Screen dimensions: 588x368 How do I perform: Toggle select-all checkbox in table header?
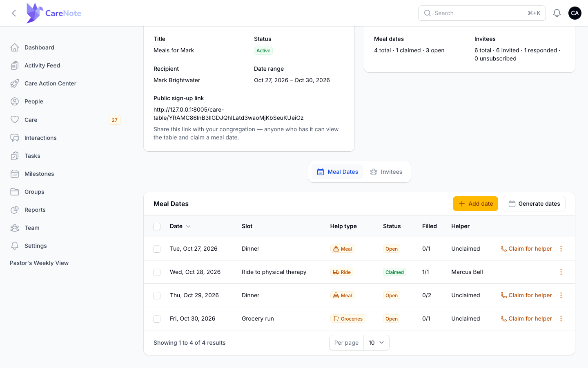pyautogui.click(x=157, y=227)
